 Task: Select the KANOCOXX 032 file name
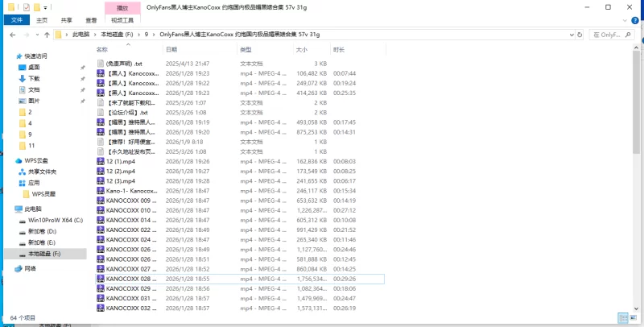[131, 308]
